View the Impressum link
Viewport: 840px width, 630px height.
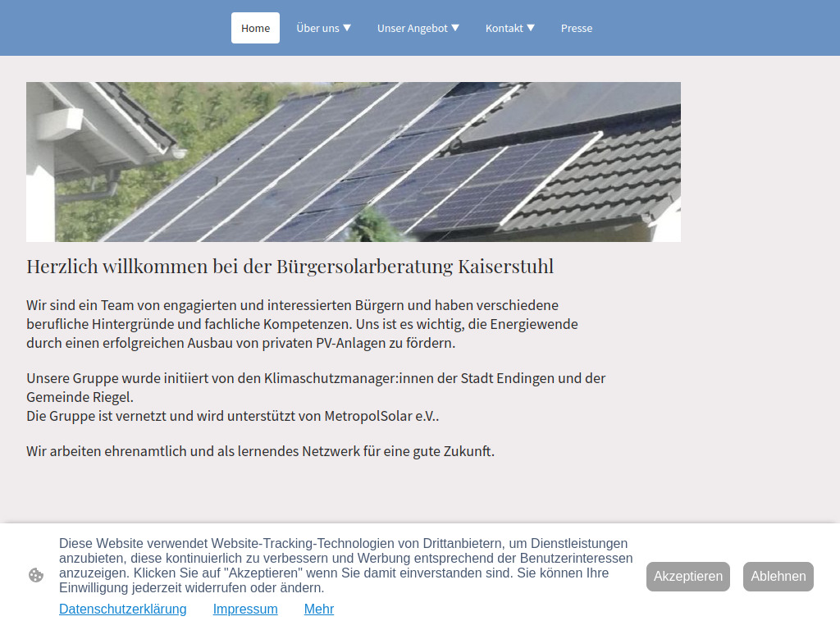[x=245, y=609]
